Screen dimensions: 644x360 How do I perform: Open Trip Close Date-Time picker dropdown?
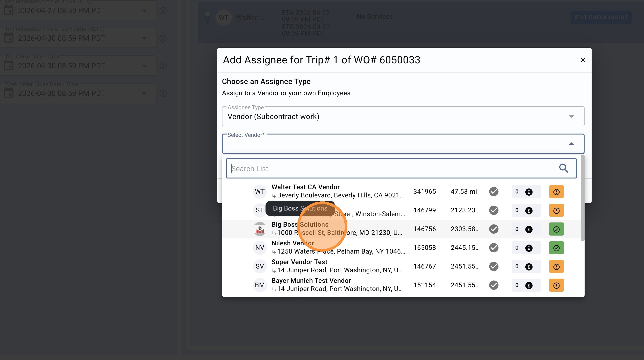pyautogui.click(x=144, y=66)
